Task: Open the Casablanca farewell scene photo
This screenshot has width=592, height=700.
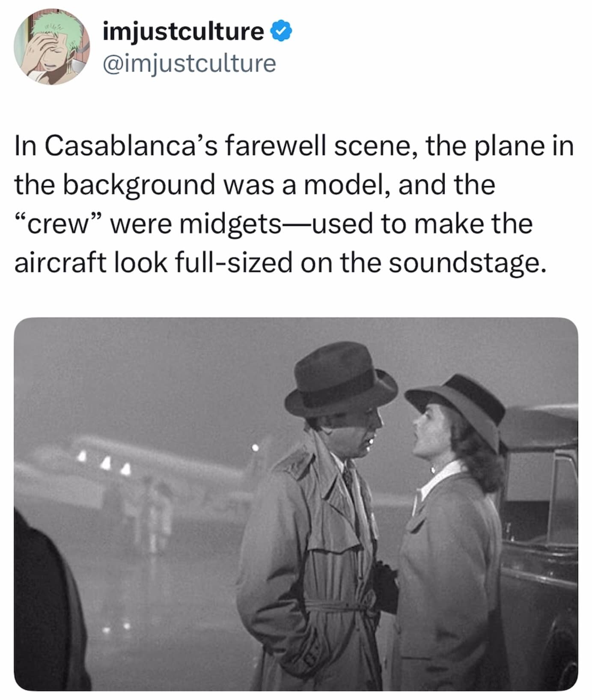Action: (296, 503)
